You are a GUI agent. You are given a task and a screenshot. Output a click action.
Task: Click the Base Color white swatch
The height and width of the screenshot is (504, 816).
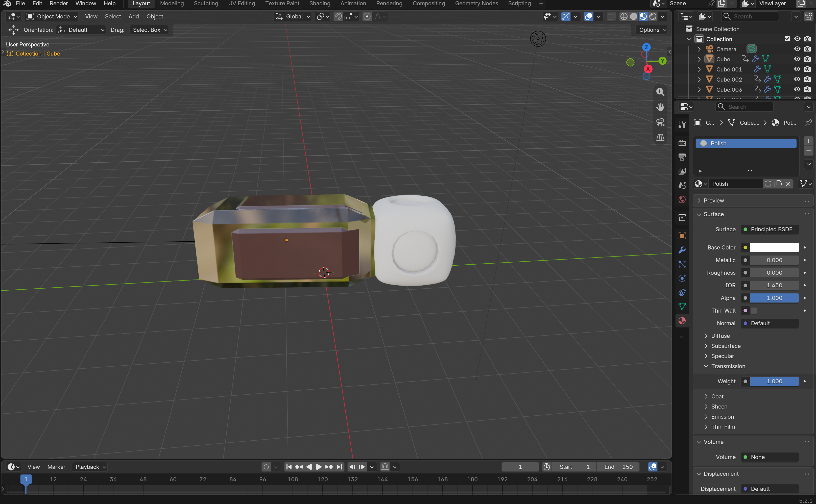click(x=774, y=247)
